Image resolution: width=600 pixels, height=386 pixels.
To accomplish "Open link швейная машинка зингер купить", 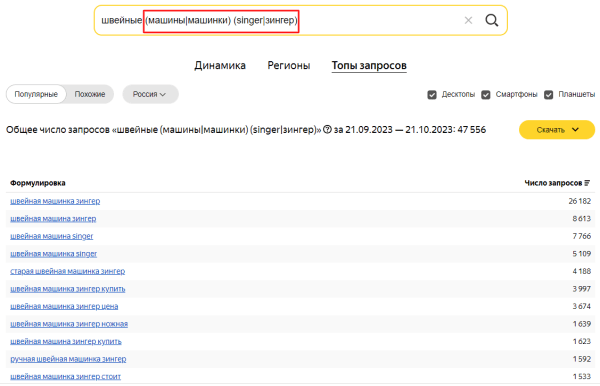I will pyautogui.click(x=68, y=289).
